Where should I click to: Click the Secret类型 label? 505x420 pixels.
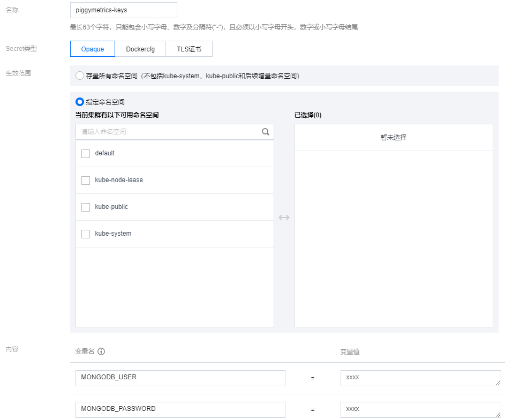21,49
